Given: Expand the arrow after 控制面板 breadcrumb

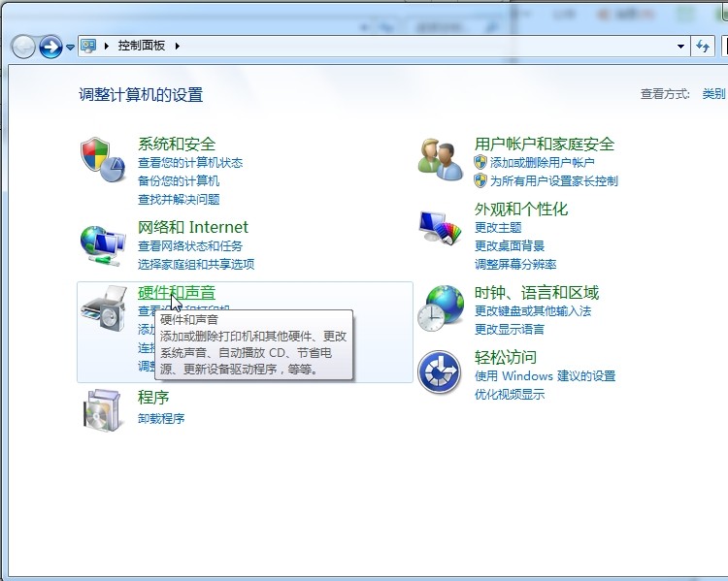Looking at the screenshot, I should pos(178,46).
